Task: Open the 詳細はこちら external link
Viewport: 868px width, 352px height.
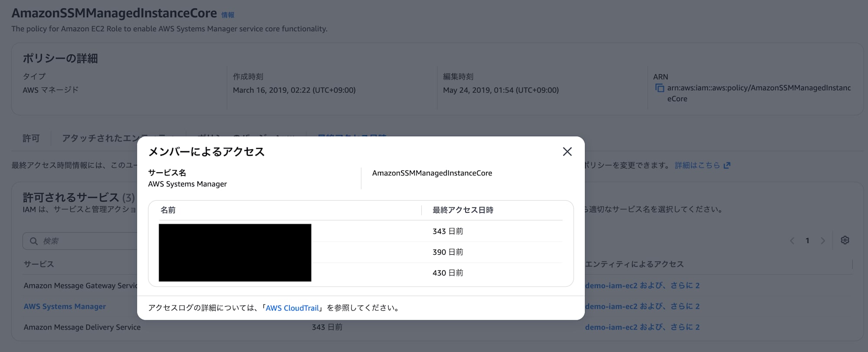Action: pyautogui.click(x=702, y=165)
